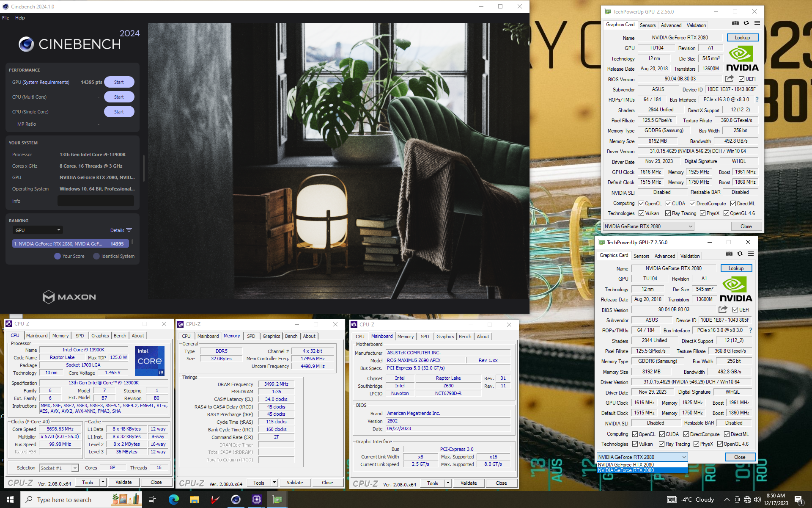
Task: Click the NVIDIA logo in upper GPU-Z window
Action: tap(742, 59)
